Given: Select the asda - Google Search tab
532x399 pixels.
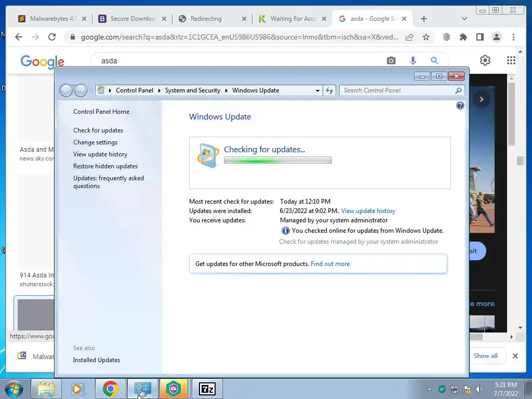Looking at the screenshot, I should (x=373, y=19).
